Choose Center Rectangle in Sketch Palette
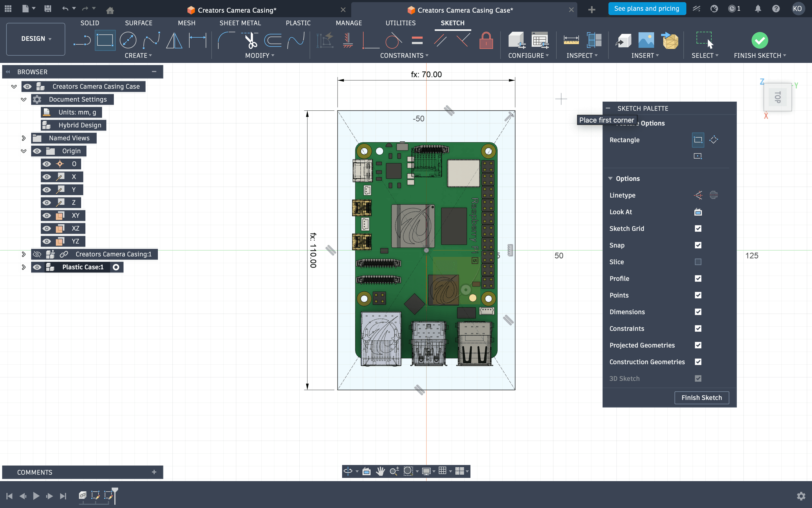The height and width of the screenshot is (508, 812). pyautogui.click(x=698, y=156)
